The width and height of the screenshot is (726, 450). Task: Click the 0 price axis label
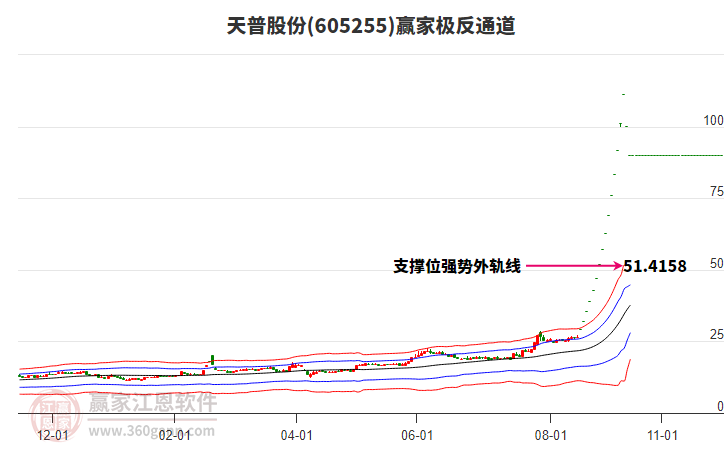coord(720,406)
